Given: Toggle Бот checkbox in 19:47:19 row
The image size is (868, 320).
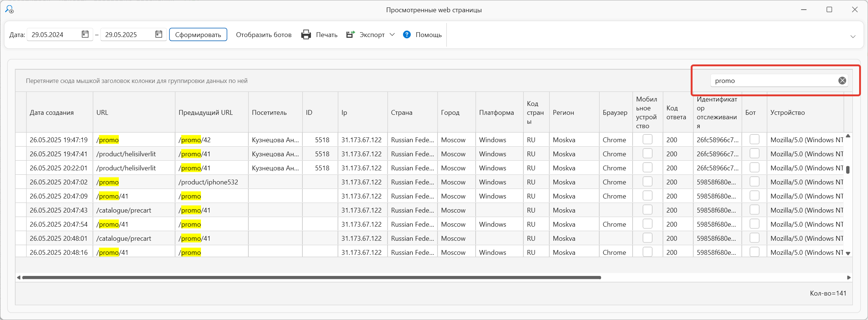Looking at the screenshot, I should [754, 139].
